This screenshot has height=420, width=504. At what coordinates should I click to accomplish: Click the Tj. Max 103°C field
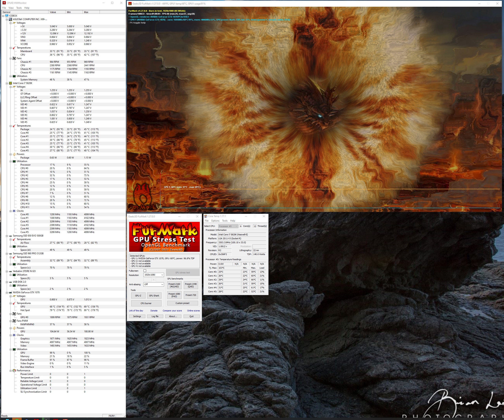click(229, 268)
